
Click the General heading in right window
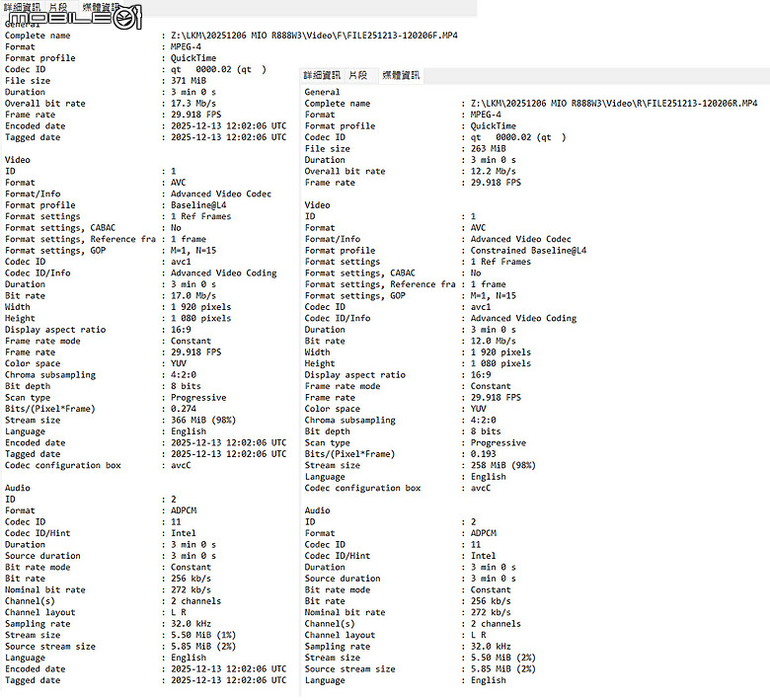(x=322, y=92)
